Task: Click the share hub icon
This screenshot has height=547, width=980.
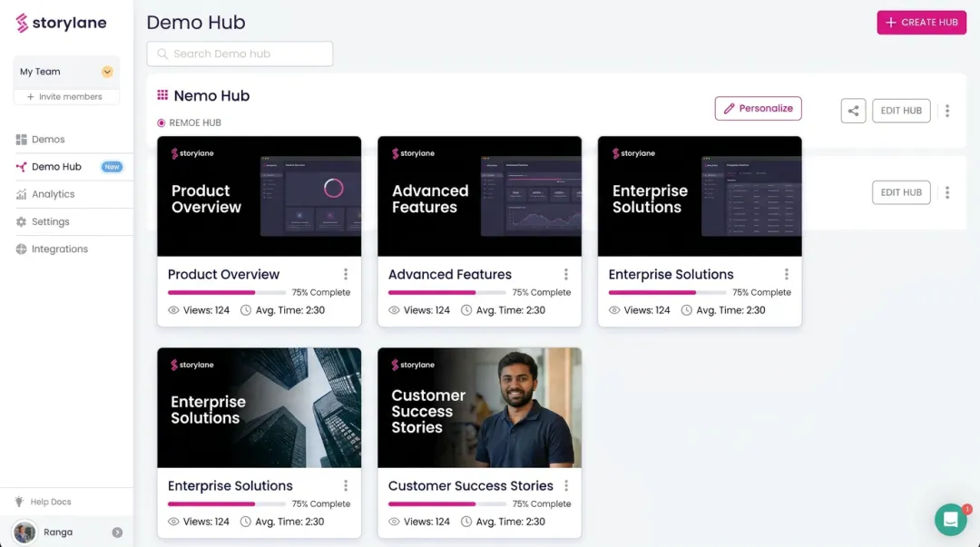Action: [853, 111]
